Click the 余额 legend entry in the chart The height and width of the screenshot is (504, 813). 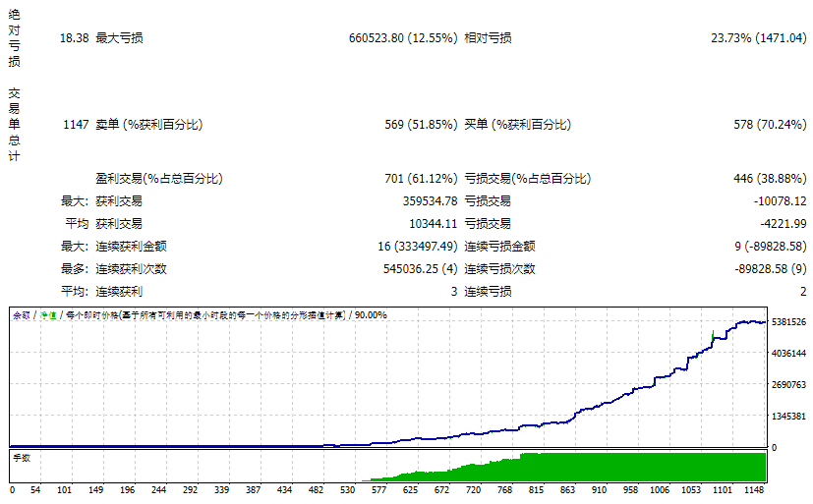click(22, 315)
